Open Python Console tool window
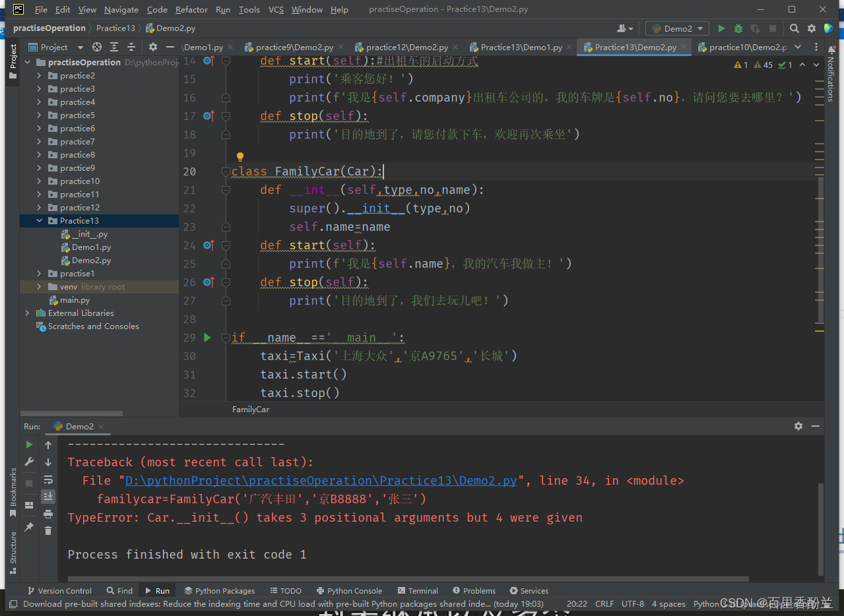This screenshot has height=616, width=844. [x=348, y=591]
